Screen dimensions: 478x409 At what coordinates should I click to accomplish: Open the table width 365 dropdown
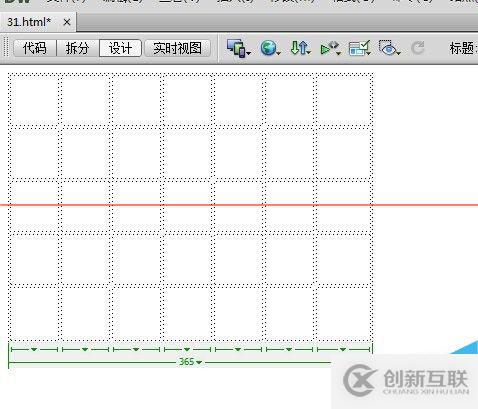199,362
